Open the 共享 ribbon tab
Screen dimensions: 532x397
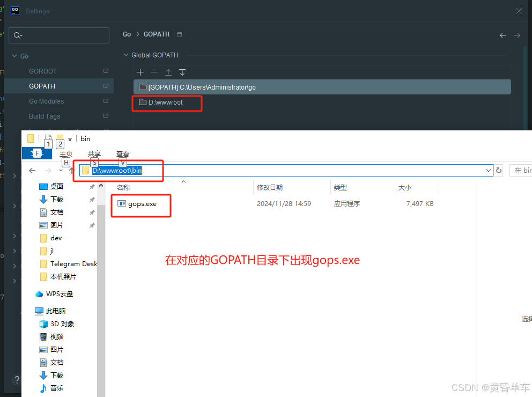tap(94, 154)
